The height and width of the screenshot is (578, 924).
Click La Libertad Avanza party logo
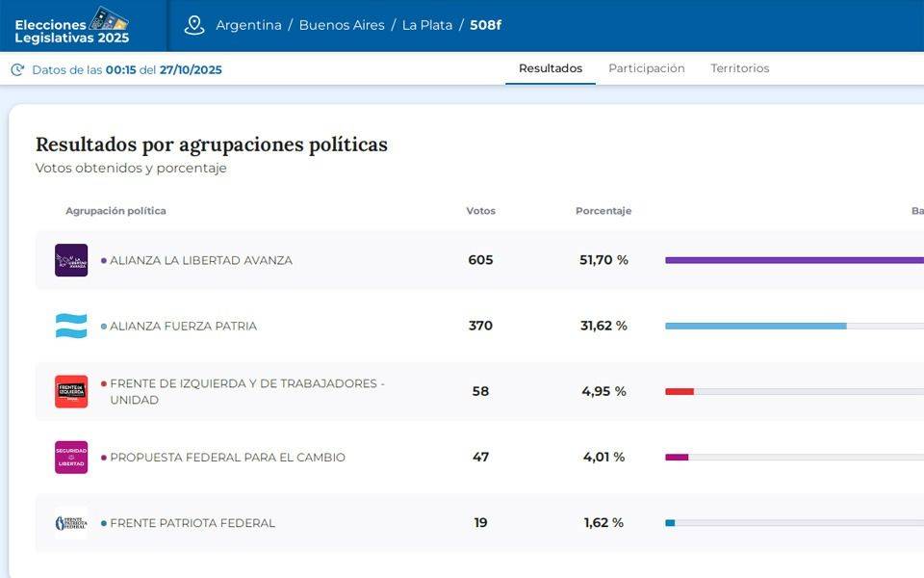[71, 260]
